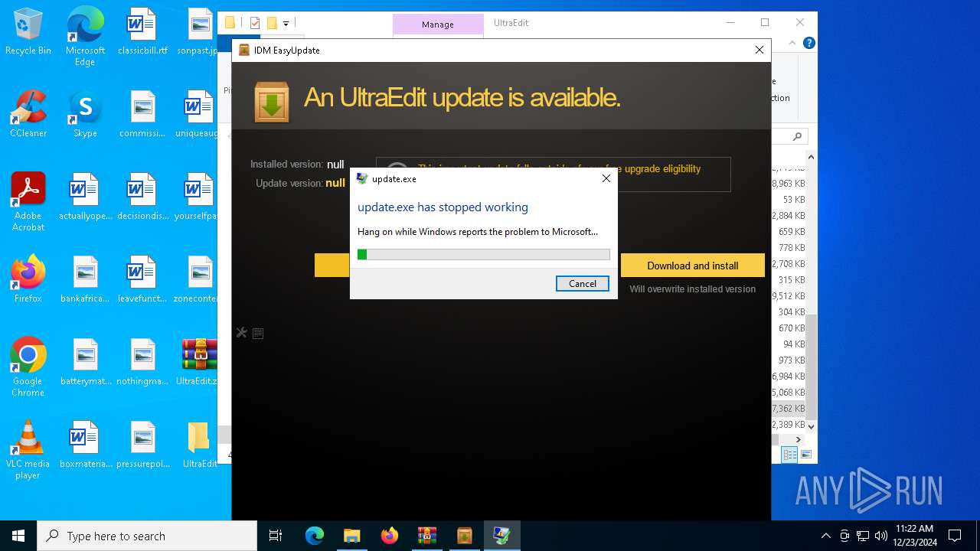Select the boxmateria document on desktop

coord(85,445)
